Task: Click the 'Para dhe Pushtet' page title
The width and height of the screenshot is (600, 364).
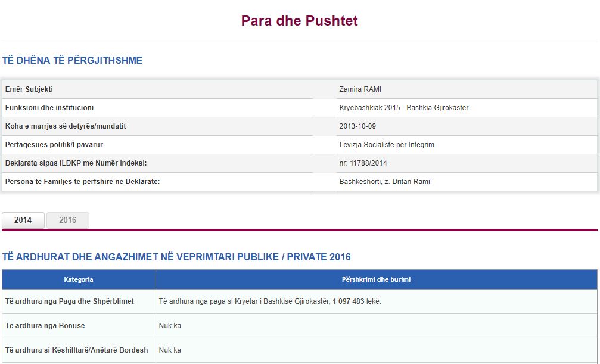Action: point(299,21)
